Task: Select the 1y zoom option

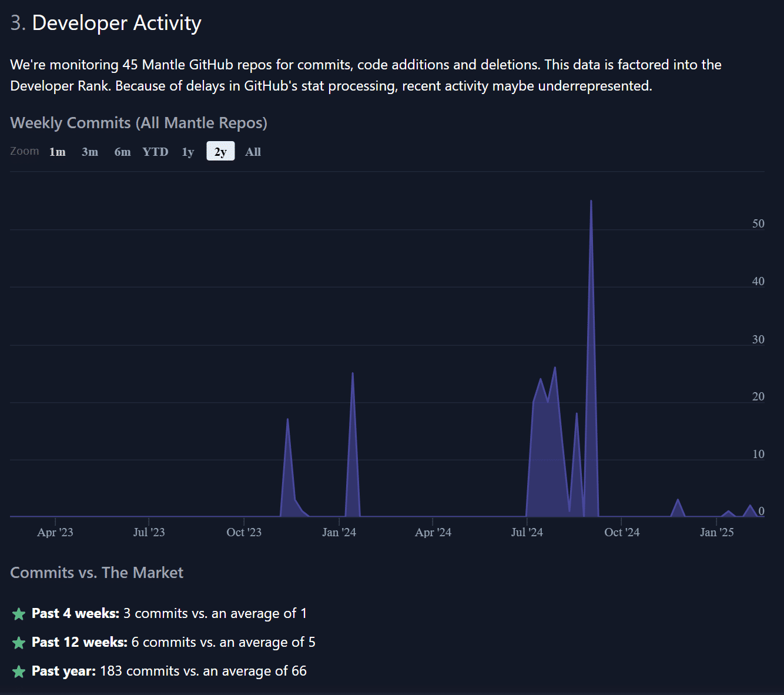Action: click(187, 151)
